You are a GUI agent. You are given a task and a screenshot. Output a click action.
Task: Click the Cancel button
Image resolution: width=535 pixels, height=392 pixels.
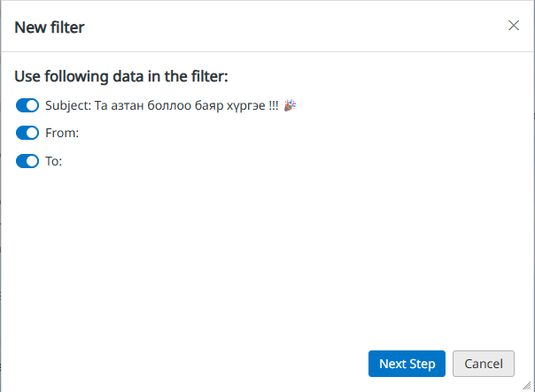[484, 364]
